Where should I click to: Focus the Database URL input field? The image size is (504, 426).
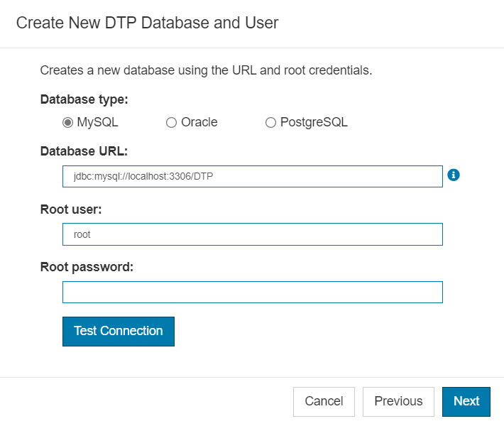coord(253,177)
